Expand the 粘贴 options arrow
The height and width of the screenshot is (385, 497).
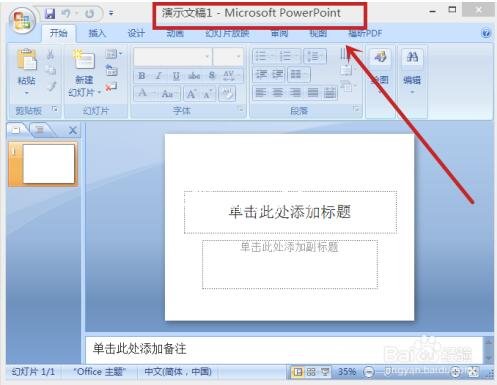27,93
